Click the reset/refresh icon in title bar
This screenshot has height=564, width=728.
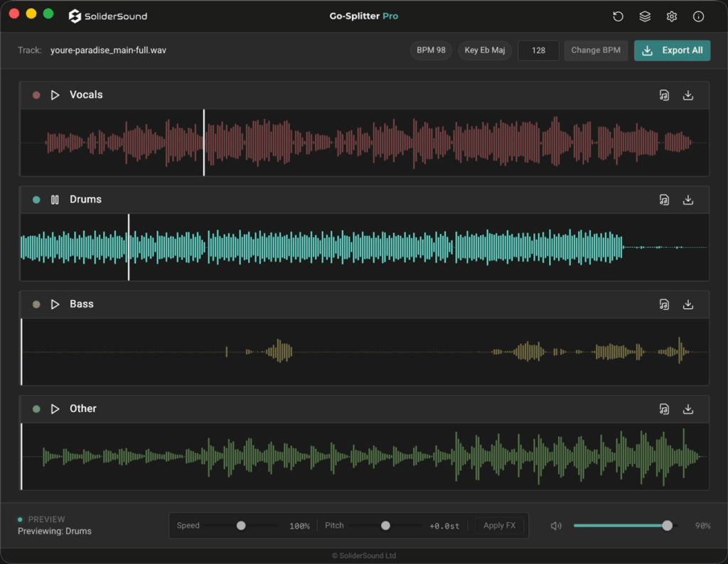(x=618, y=17)
